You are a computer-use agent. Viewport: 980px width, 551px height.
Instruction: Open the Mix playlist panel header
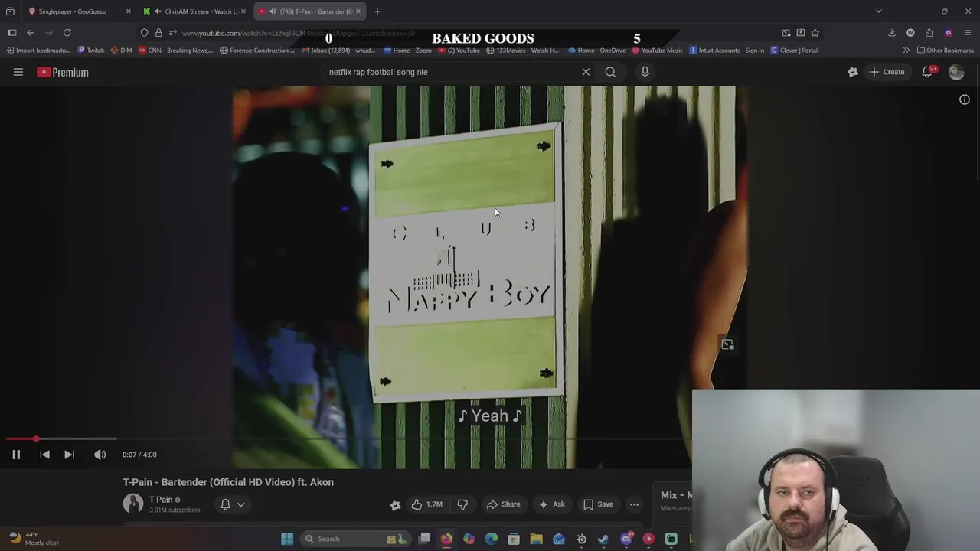[675, 495]
